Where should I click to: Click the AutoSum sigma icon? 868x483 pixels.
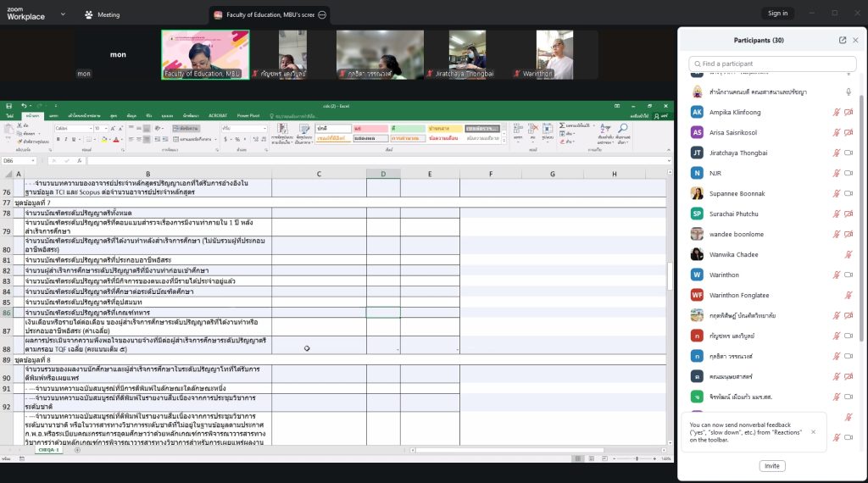[x=563, y=125]
